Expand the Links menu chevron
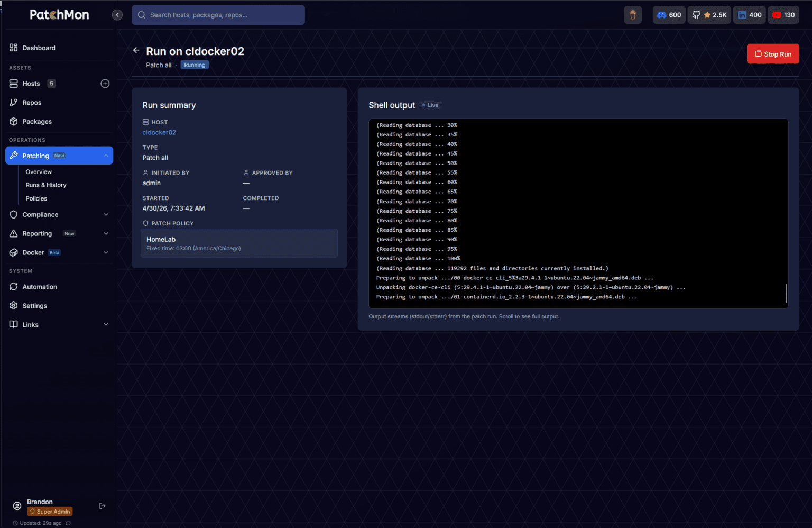Image resolution: width=812 pixels, height=528 pixels. tap(106, 325)
